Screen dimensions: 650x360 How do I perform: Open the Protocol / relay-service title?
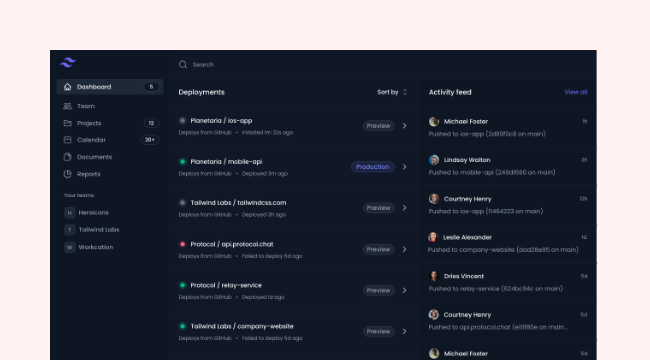[226, 285]
